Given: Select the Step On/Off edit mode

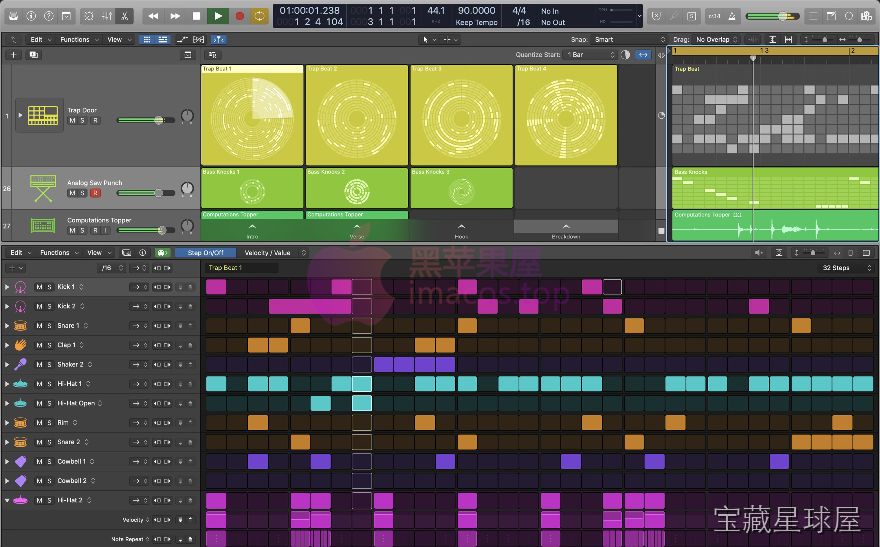Looking at the screenshot, I should point(205,252).
